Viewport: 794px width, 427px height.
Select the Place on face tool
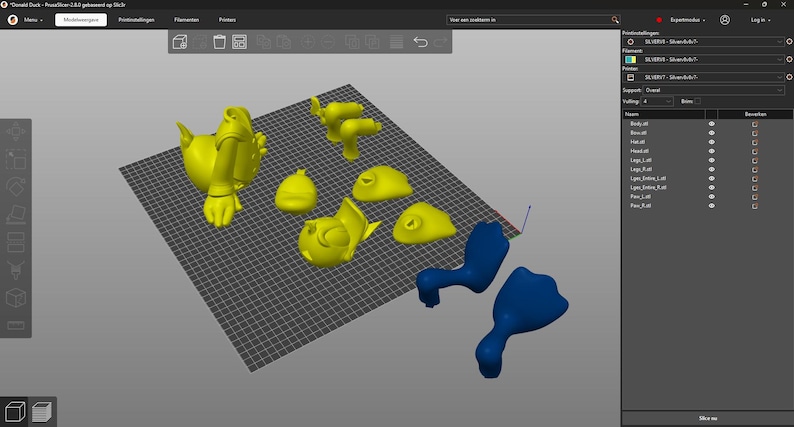(x=16, y=214)
